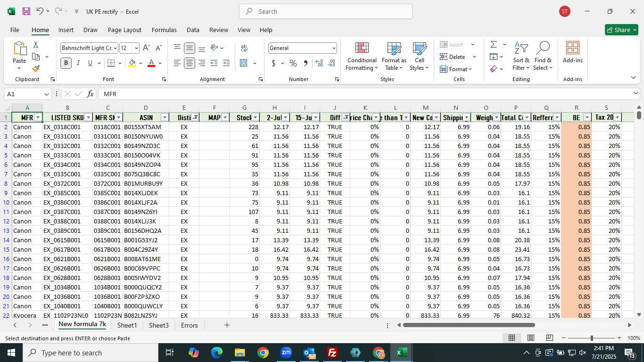Screen dimensions: 644x362
Task: Open the Conditional Formatting menu
Action: pos(362,56)
